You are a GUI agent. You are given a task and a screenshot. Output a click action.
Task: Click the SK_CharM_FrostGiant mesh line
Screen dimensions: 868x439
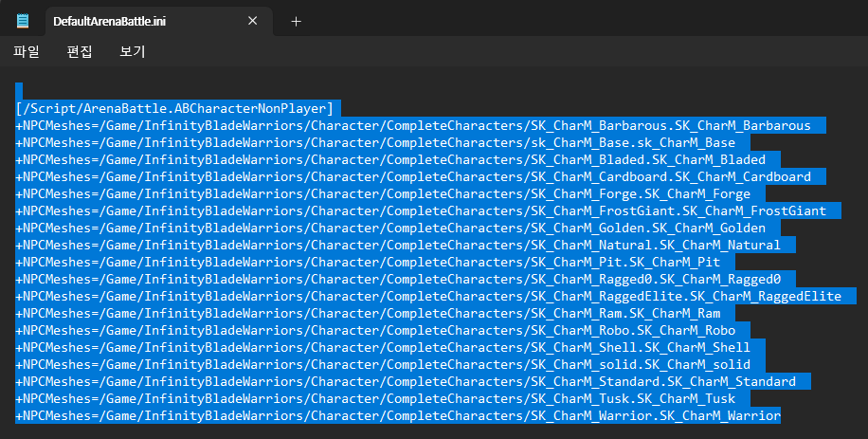421,211
